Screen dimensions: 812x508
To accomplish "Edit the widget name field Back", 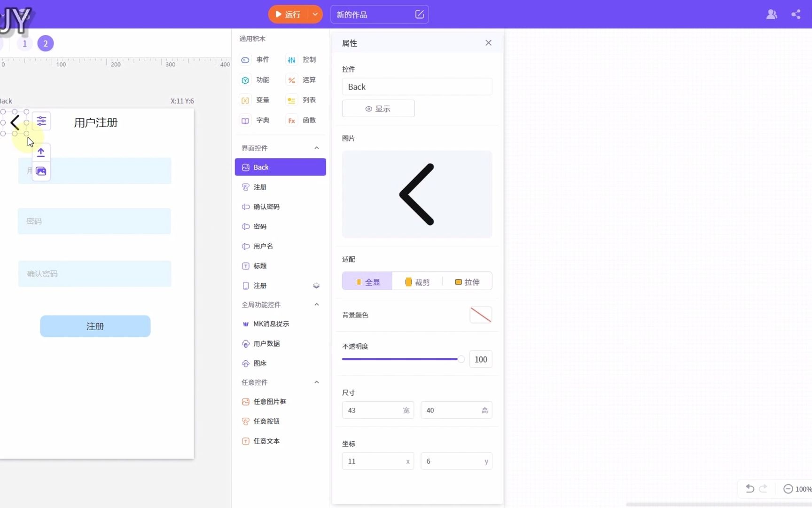I will [417, 87].
